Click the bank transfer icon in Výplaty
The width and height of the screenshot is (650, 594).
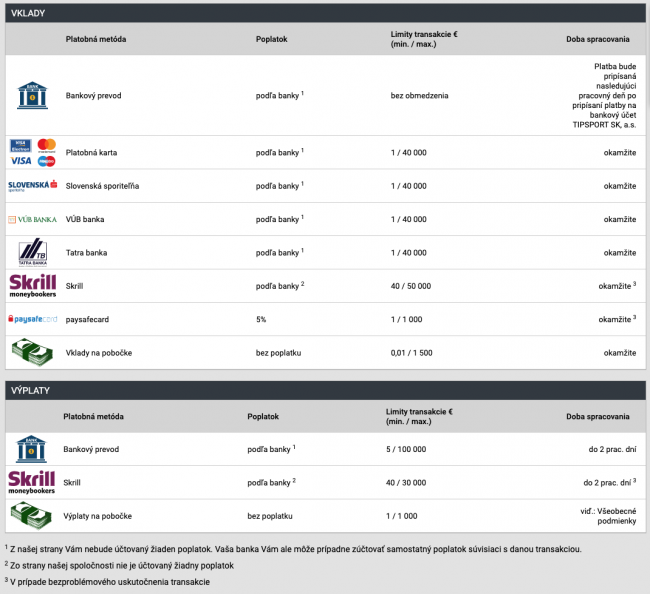32,448
